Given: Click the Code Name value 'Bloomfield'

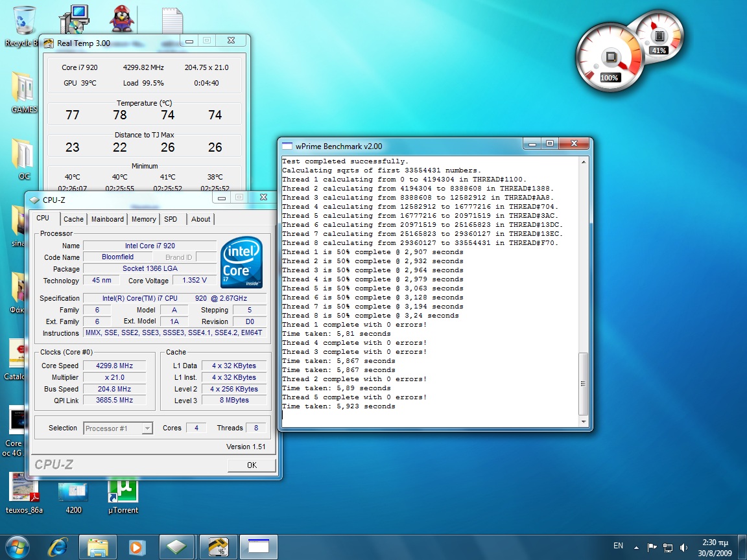Looking at the screenshot, I should [x=117, y=257].
